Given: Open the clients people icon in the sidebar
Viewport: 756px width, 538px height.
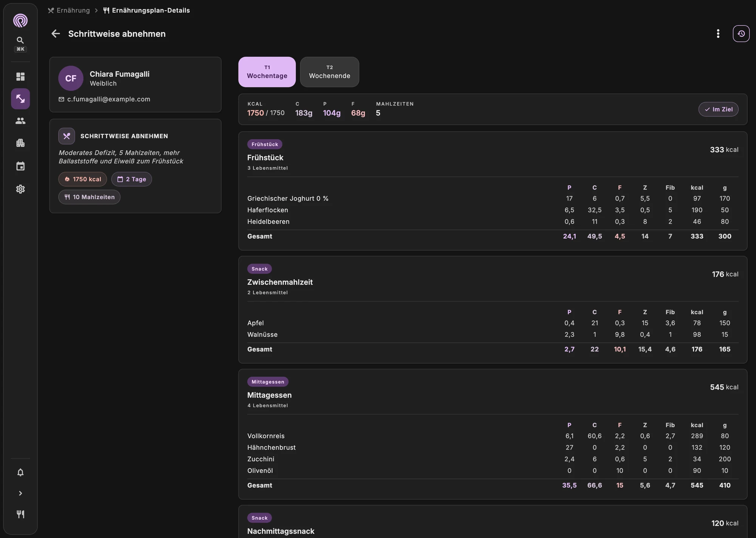Looking at the screenshot, I should point(20,121).
